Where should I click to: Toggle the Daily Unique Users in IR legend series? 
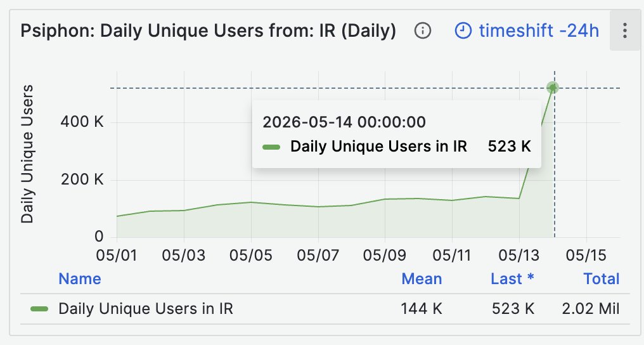(x=146, y=309)
